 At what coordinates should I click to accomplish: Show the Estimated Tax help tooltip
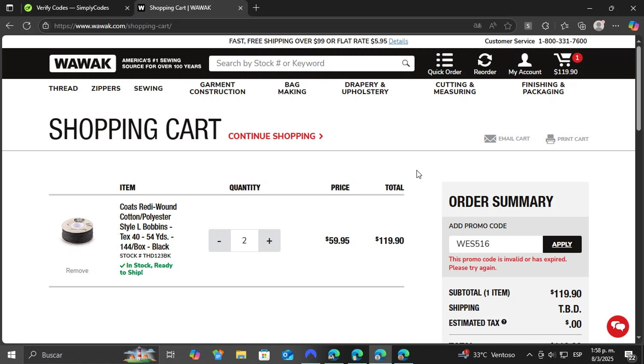pyautogui.click(x=504, y=322)
